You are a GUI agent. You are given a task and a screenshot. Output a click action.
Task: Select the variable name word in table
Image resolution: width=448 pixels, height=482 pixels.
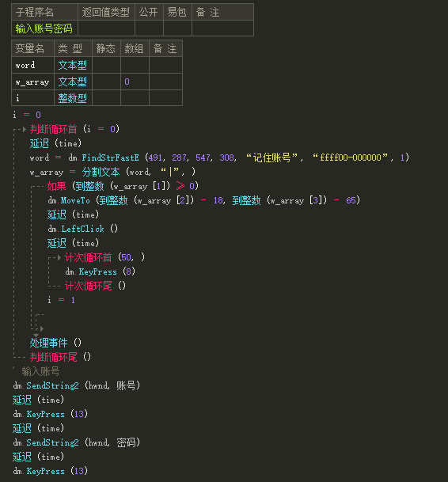[x=25, y=65]
